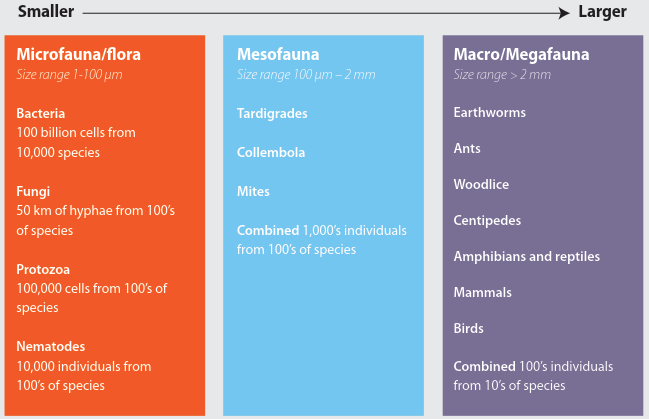The height and width of the screenshot is (419, 649).
Task: Click the Earthworms entry
Action: 489,113
